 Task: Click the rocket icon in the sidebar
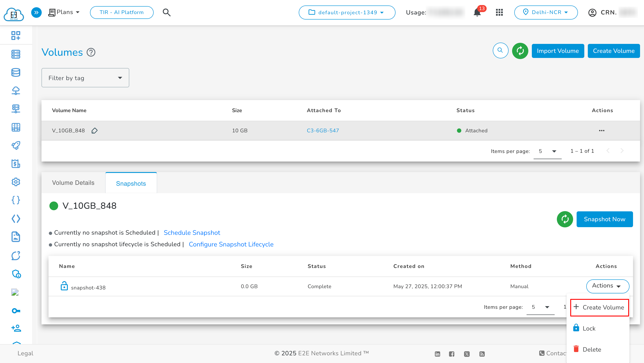(16, 145)
